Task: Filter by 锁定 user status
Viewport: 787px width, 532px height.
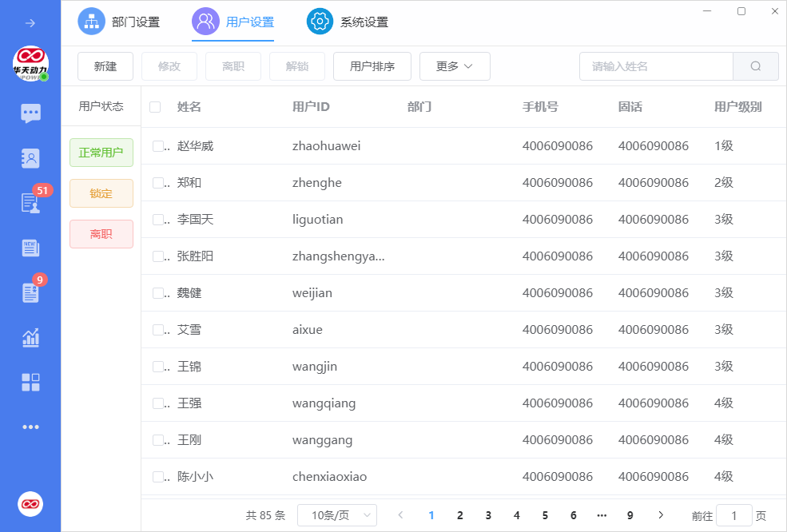Action: (101, 193)
